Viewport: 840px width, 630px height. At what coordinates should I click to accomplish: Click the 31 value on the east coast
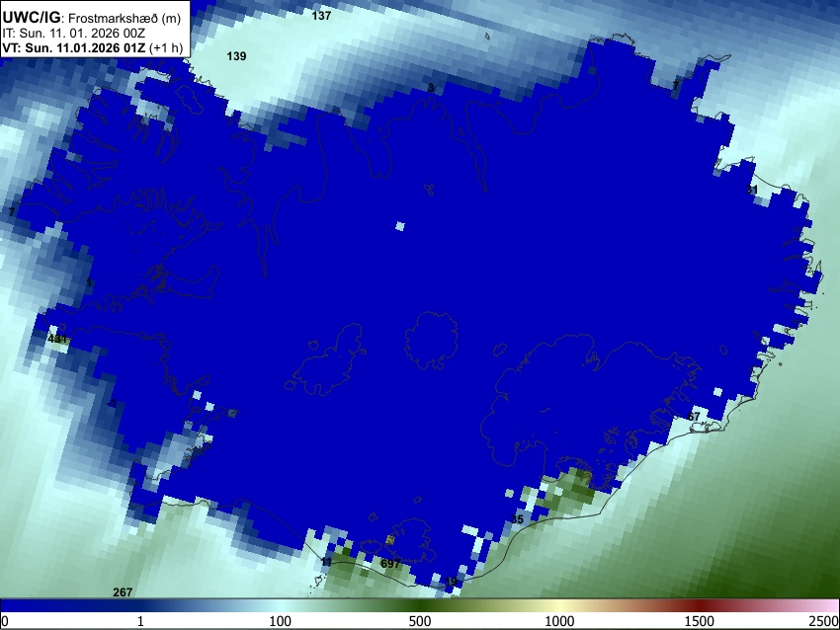pyautogui.click(x=752, y=190)
